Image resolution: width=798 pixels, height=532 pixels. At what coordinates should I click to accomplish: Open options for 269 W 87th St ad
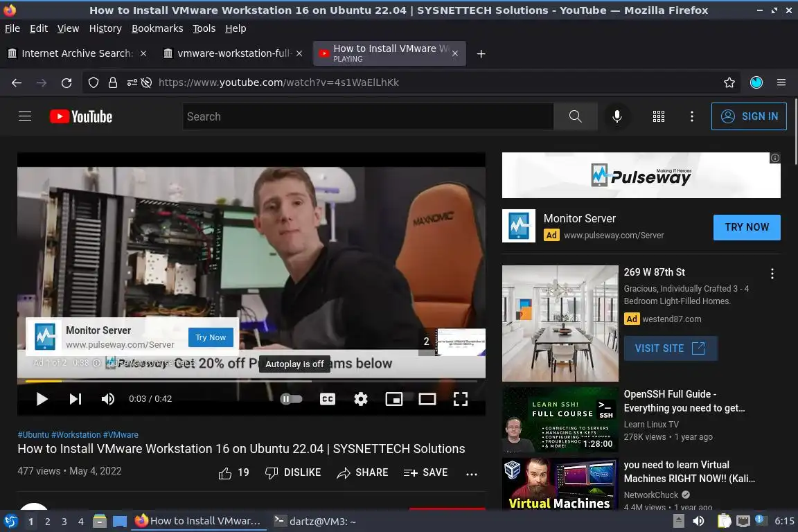click(x=772, y=274)
